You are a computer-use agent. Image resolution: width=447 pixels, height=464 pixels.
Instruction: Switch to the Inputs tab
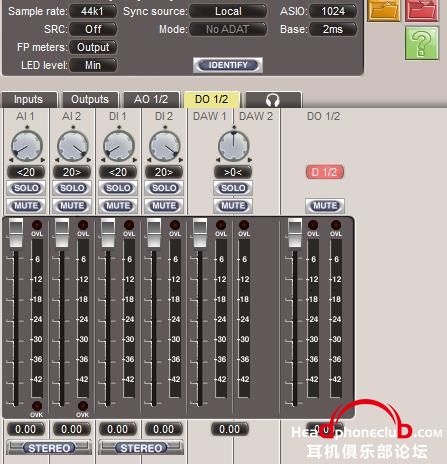[29, 100]
